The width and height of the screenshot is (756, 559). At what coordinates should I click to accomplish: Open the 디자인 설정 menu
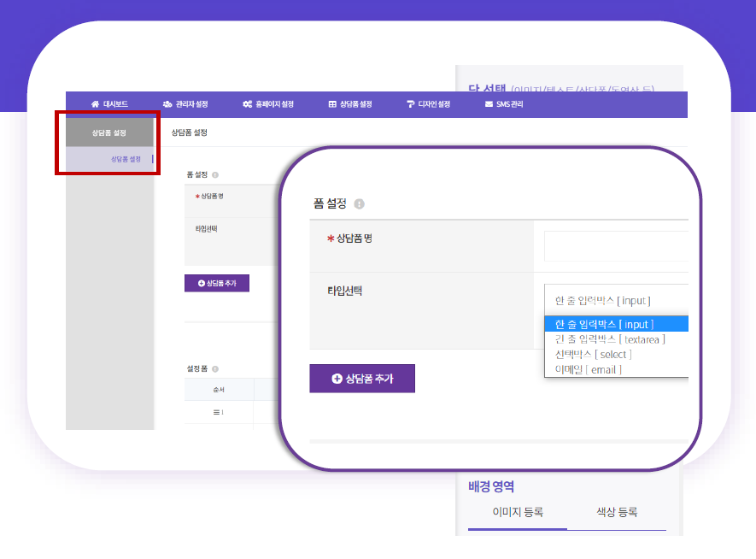point(428,104)
